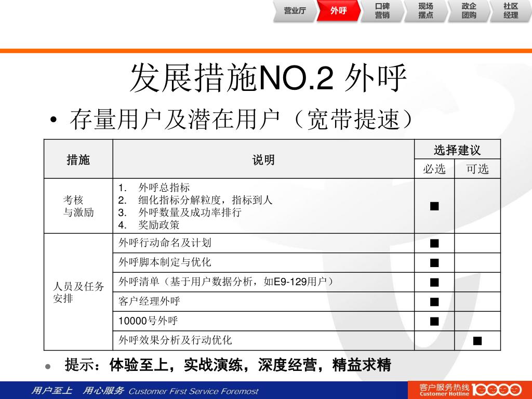Open the 口碑营销 navigation tab
Viewport: 532px width, 399px height.
382,11
